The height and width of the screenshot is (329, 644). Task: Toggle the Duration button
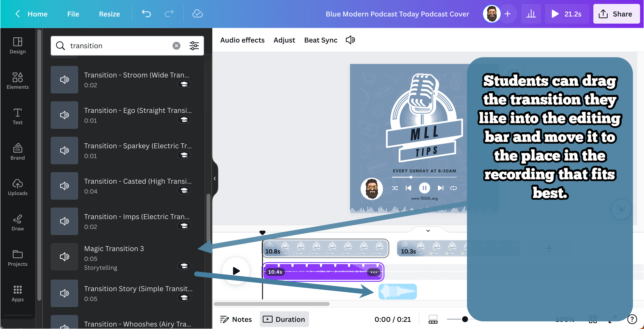click(x=284, y=319)
